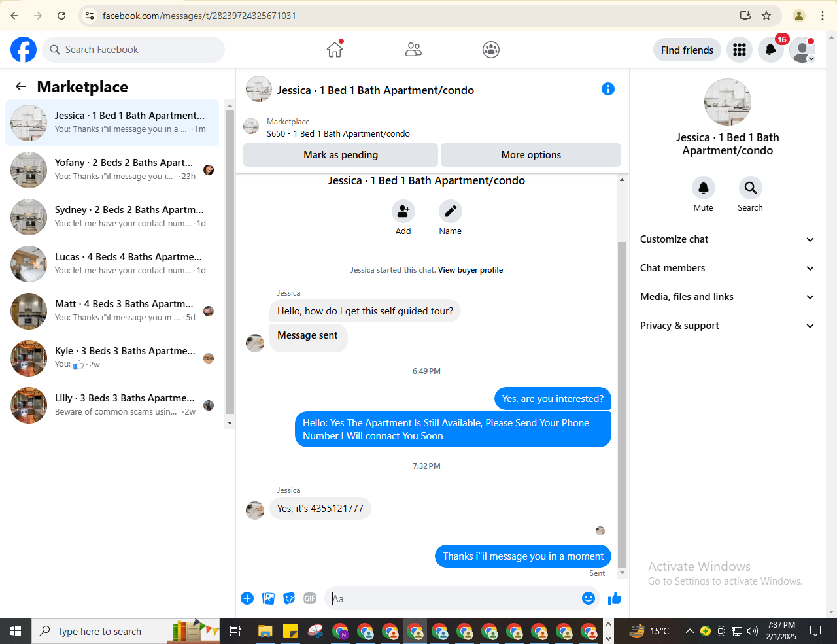Screen dimensions: 837x644
Task: Open Yofany 2 Beds 2 Baths conversation
Action: coord(112,170)
